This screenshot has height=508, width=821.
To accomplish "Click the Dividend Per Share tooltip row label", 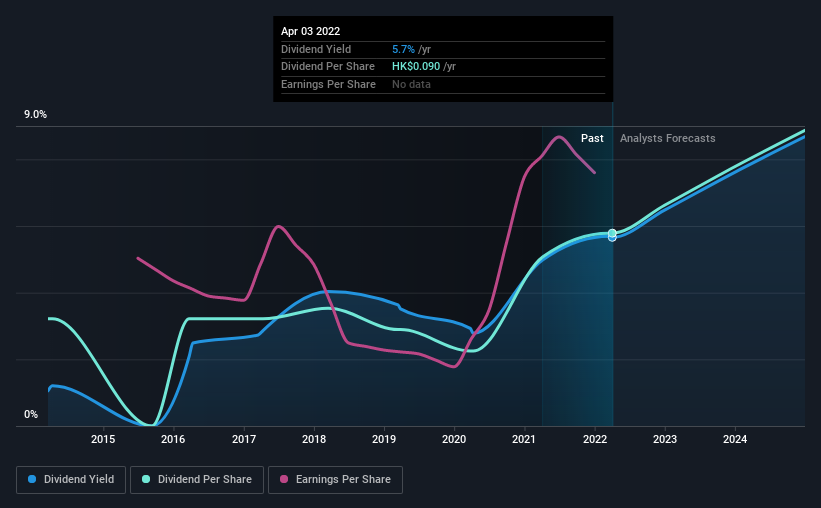I will click(x=328, y=67).
